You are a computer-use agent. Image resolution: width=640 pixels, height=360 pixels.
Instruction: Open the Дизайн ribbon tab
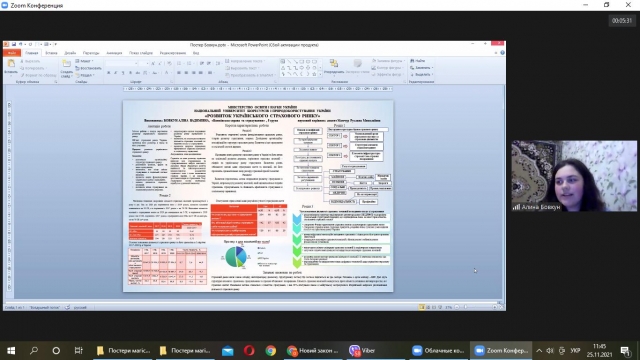(70, 53)
